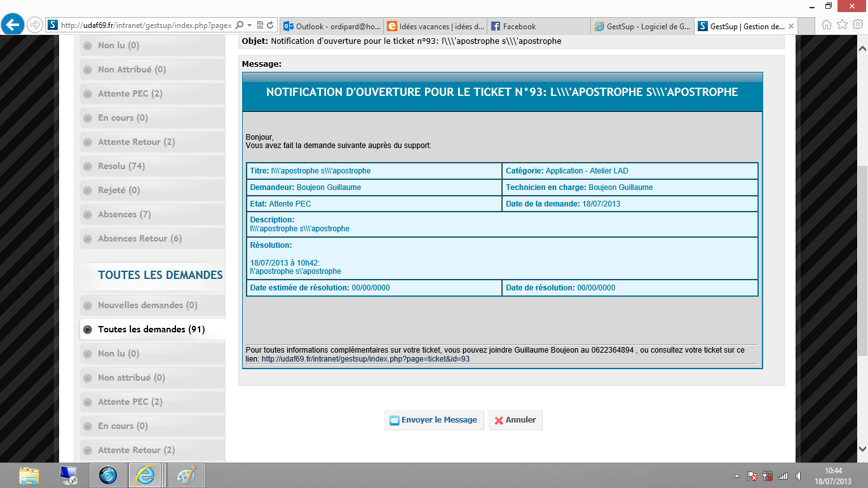Open Non Attribué (0) above Resolu (74)
Image resolution: width=868 pixels, height=488 pixels.
tap(153, 70)
